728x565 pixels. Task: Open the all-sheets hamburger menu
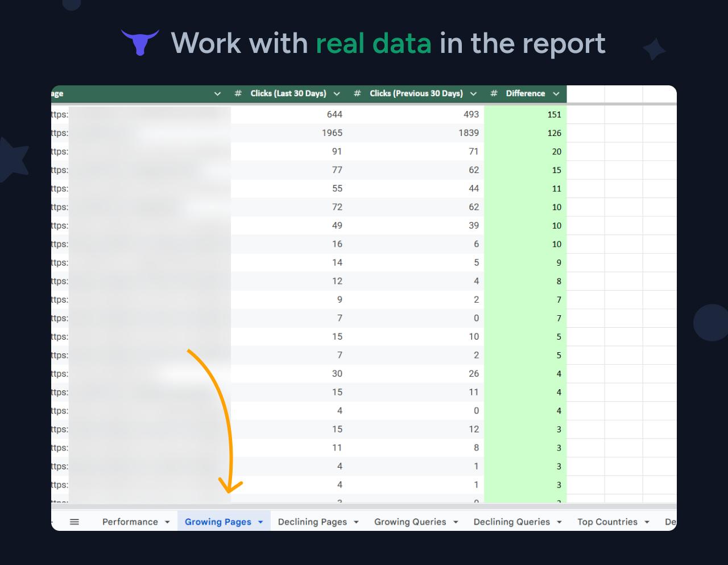coord(74,521)
